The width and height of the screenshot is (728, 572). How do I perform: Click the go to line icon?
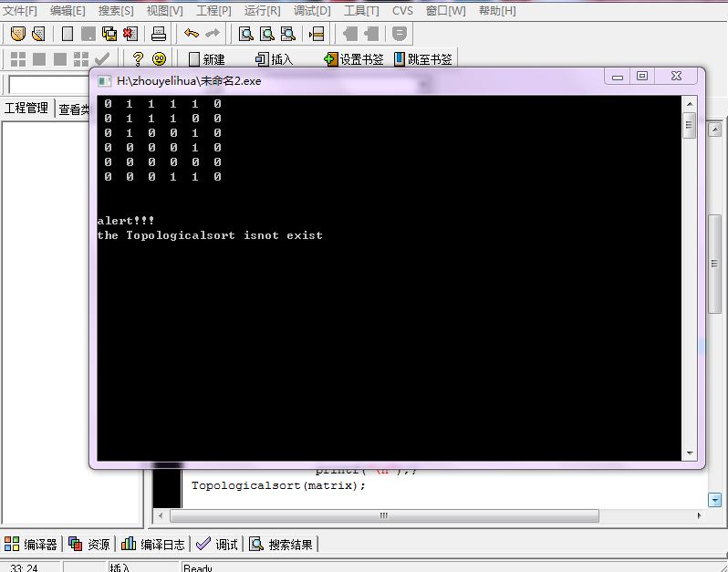tap(317, 34)
